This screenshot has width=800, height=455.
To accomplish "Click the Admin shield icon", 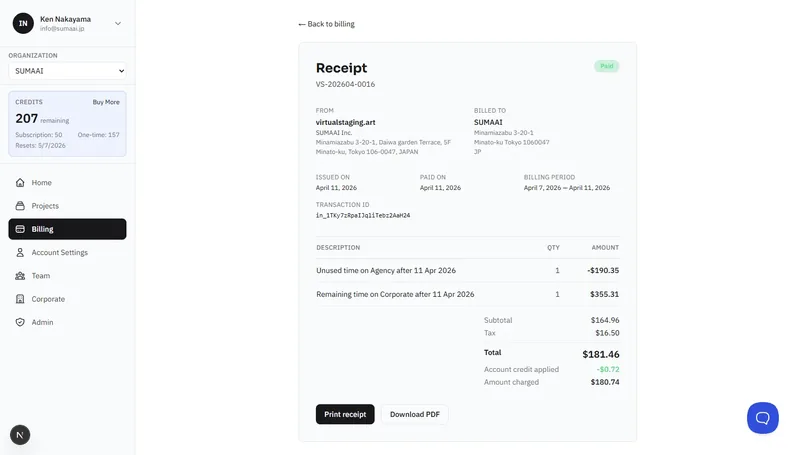I will 20,322.
